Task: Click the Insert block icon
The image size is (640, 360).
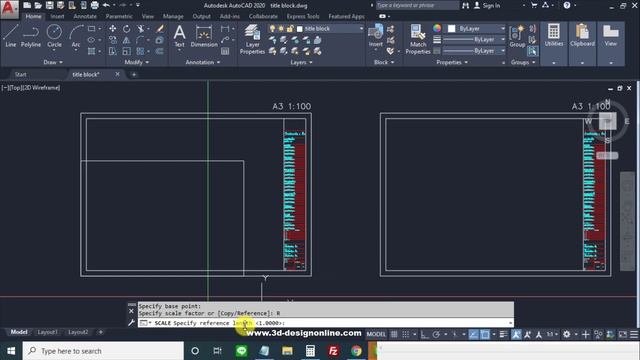Action: point(376,36)
